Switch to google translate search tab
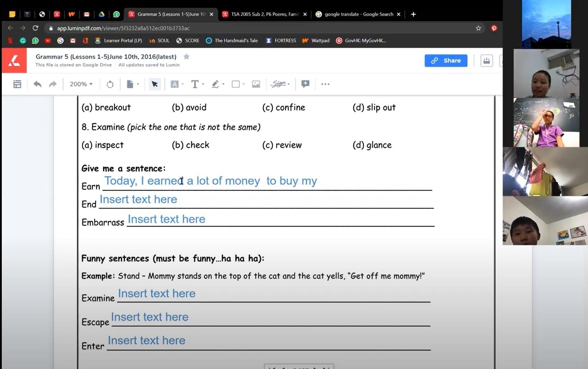Viewport: 588px width, 369px height. coord(358,14)
